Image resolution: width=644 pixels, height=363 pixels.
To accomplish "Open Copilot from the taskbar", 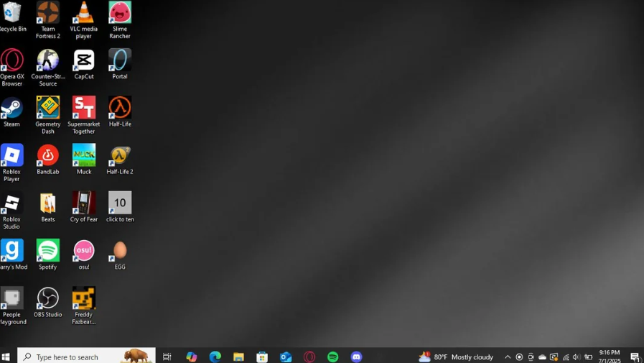I will [x=192, y=357].
